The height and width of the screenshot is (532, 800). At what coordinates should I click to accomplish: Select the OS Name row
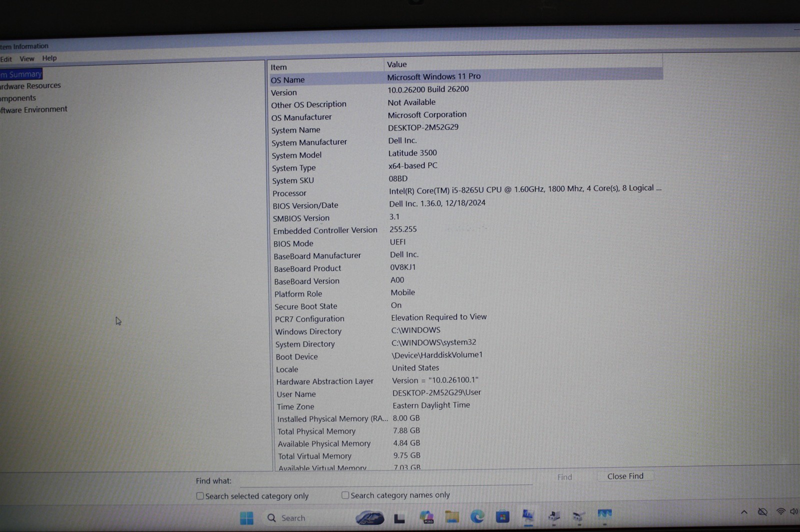(466, 77)
